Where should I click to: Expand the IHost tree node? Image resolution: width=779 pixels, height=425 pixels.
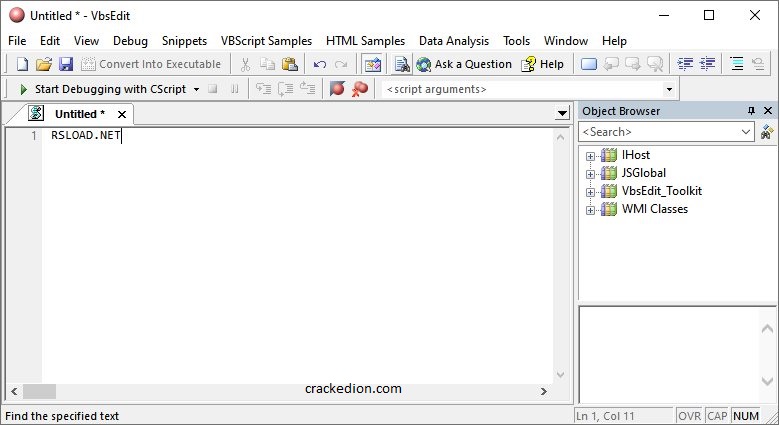click(590, 156)
